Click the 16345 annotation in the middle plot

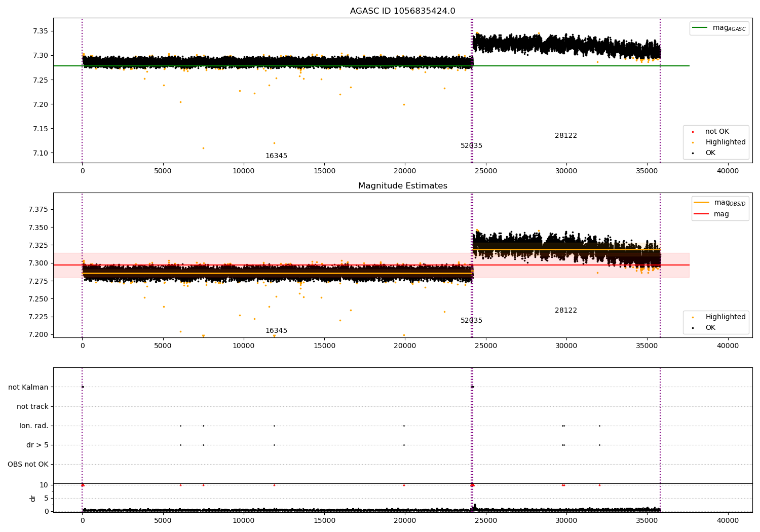tap(276, 331)
